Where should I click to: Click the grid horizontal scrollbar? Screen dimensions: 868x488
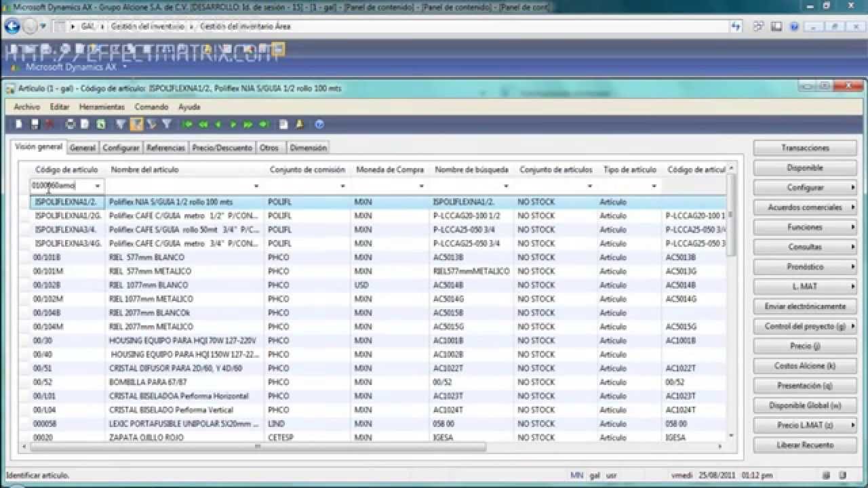click(x=258, y=447)
